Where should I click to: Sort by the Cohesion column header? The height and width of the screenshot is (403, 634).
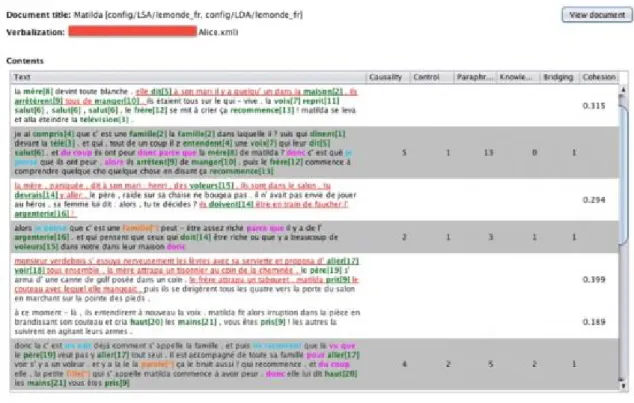(599, 77)
